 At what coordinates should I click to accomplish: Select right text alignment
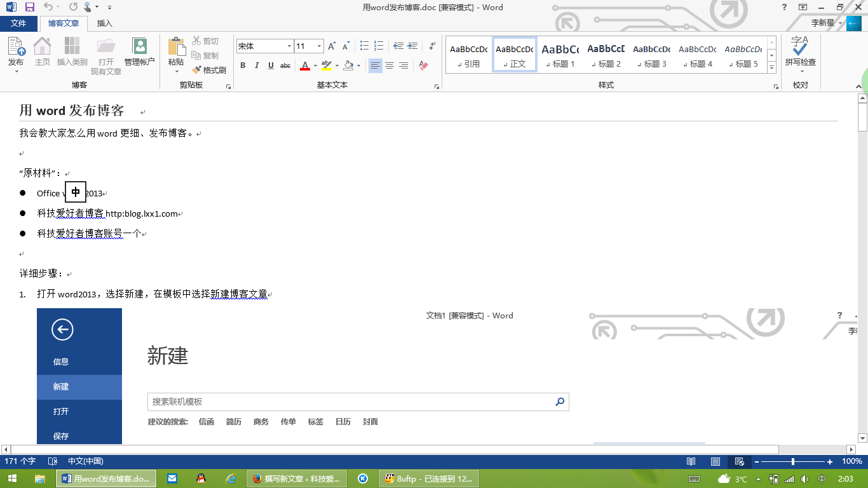pyautogui.click(x=403, y=65)
